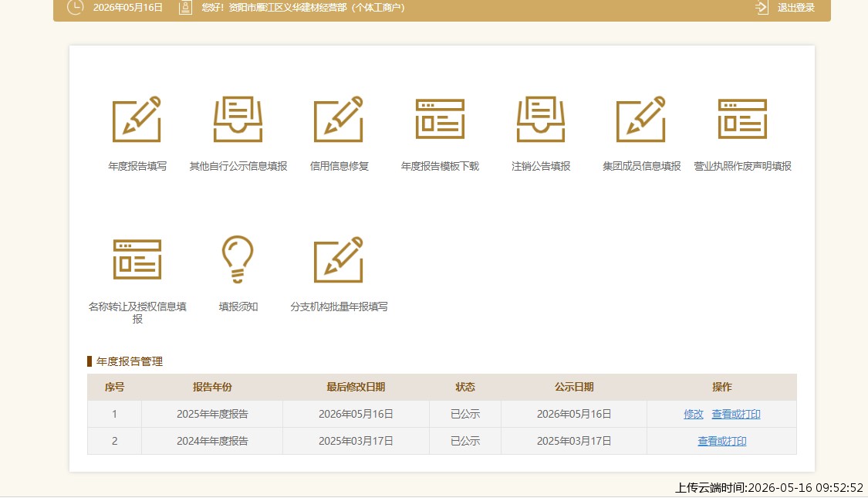Image resolution: width=868 pixels, height=498 pixels.
Task: Open the 名称转让及授权信息填报 icon
Action: [x=137, y=259]
